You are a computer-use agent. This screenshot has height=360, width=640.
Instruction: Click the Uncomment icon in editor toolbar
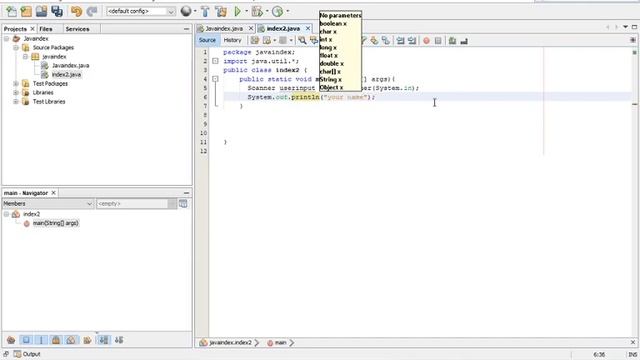(464, 40)
